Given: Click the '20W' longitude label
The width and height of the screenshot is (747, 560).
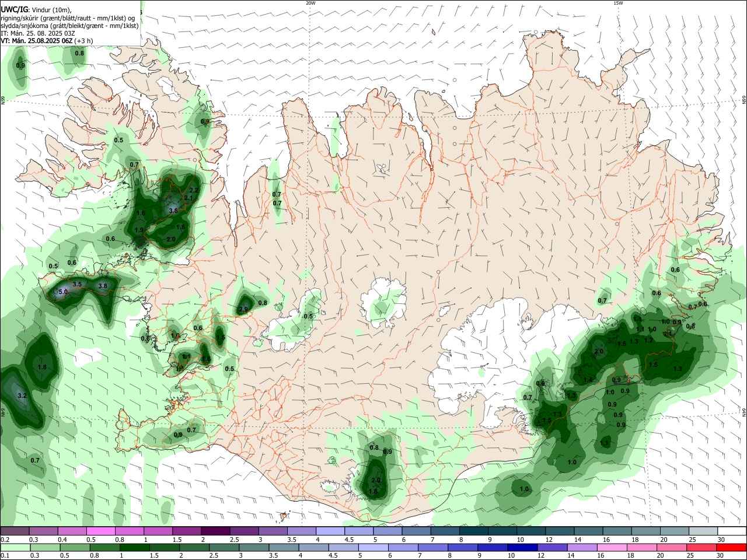Looking at the screenshot, I should point(310,3).
